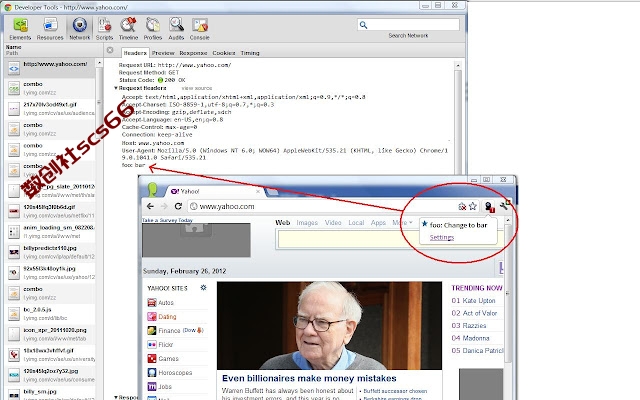Select the anim_loading_sm request row

(49, 231)
